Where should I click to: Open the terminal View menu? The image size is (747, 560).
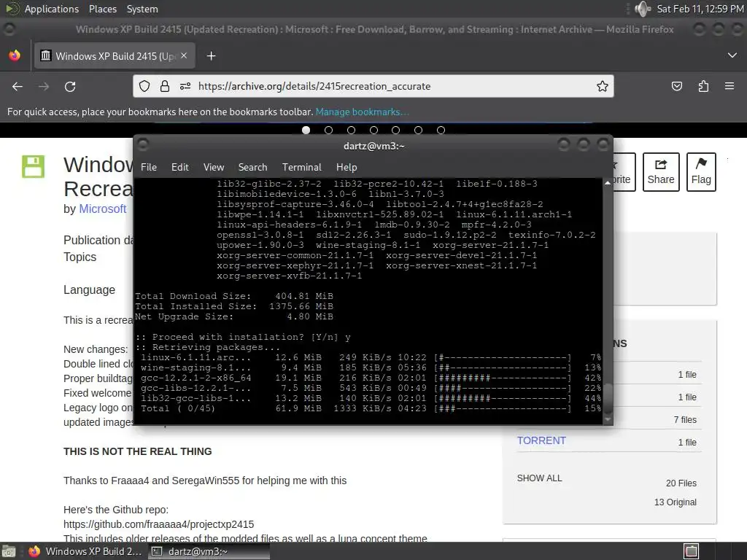click(x=214, y=167)
